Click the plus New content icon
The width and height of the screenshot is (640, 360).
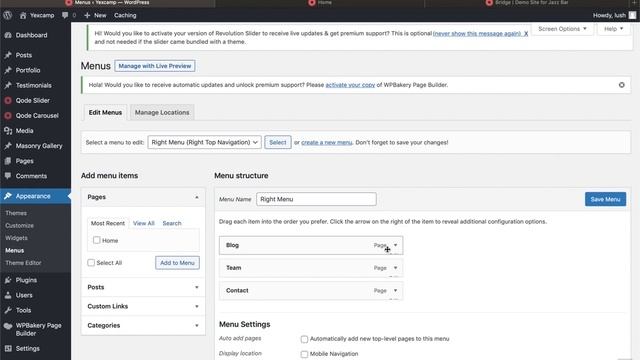(87, 15)
